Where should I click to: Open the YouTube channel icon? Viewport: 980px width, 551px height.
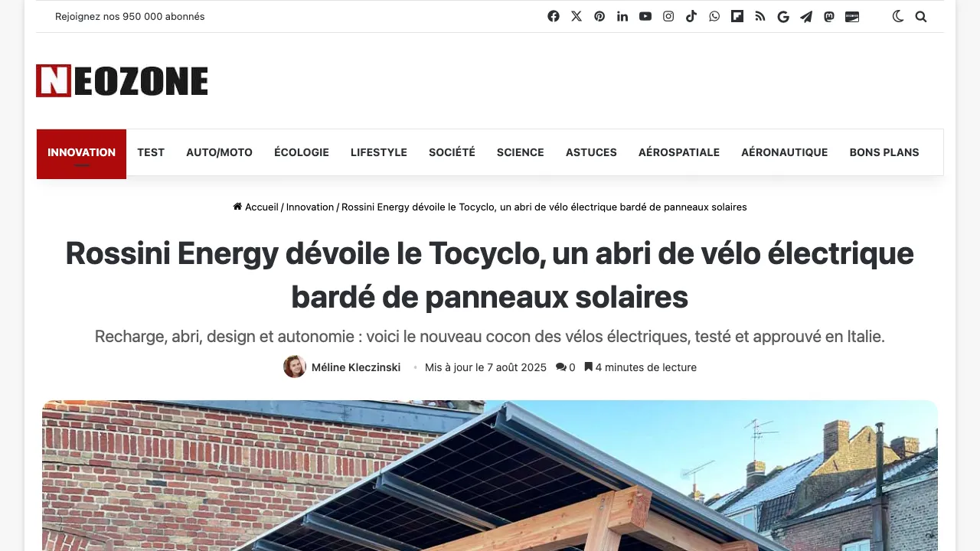tap(645, 16)
